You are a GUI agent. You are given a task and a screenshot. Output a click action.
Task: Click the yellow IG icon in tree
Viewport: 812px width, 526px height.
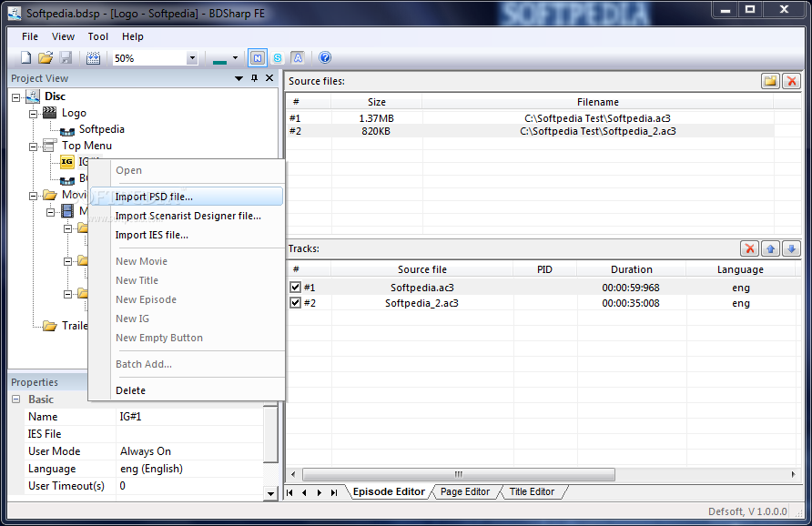coord(66,161)
